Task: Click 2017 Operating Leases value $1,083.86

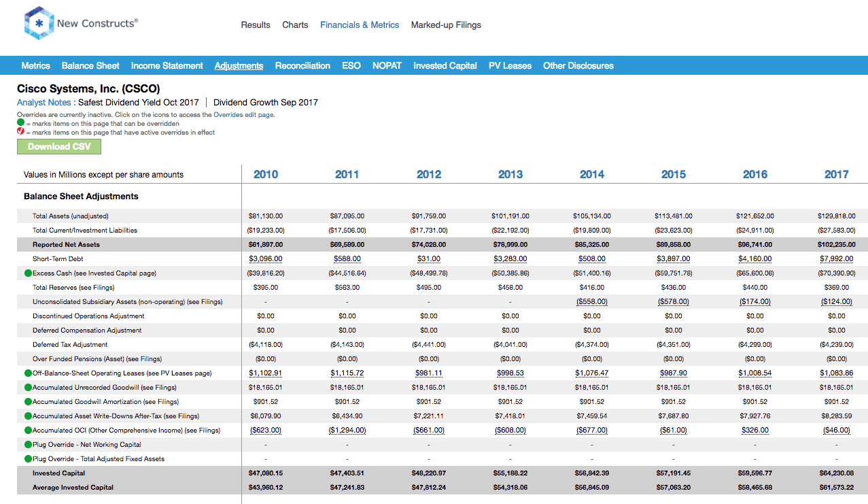Action: [837, 373]
